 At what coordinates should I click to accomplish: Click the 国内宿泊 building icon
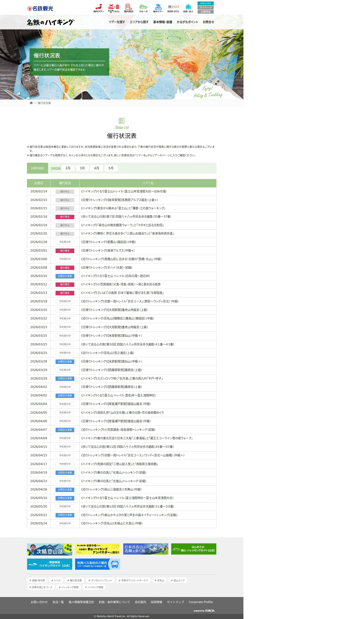(128, 7)
